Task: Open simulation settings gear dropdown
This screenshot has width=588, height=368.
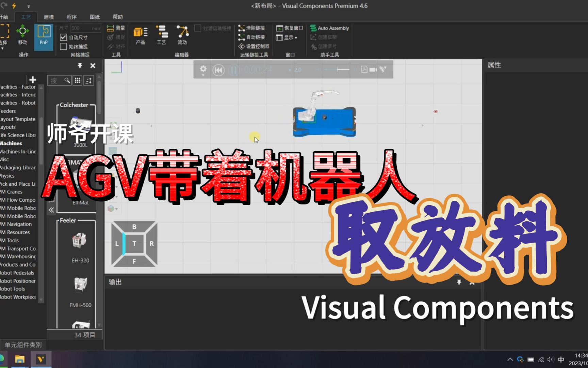Action: tap(203, 71)
